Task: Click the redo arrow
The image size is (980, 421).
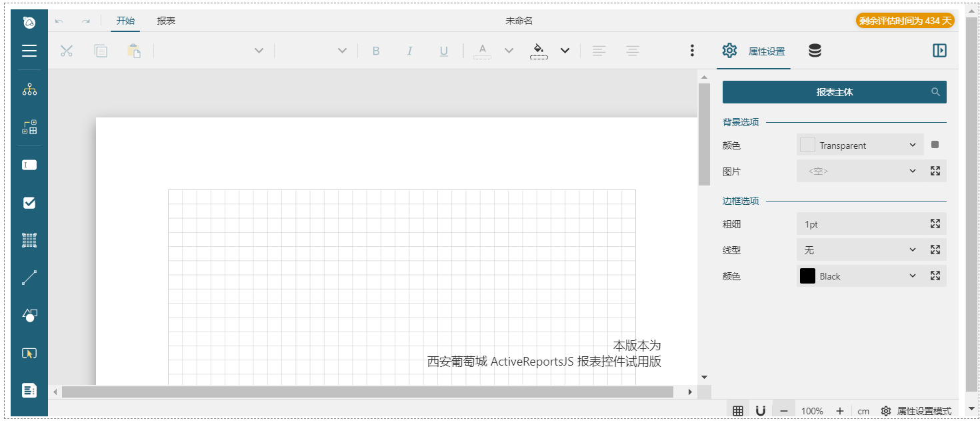Action: pos(85,21)
